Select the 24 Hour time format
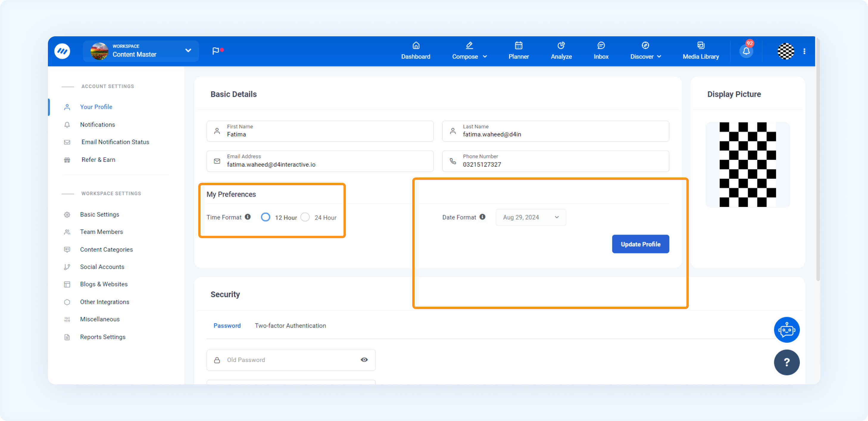 (305, 217)
